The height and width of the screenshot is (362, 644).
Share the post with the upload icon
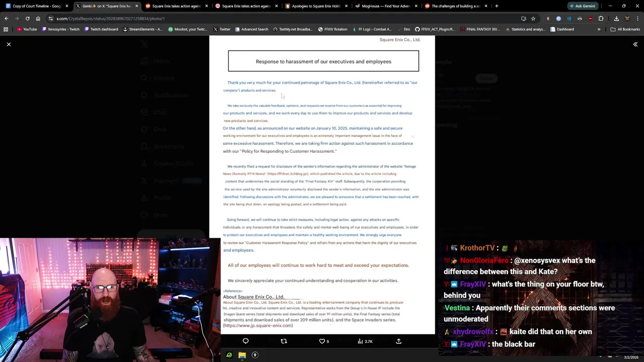click(398, 341)
